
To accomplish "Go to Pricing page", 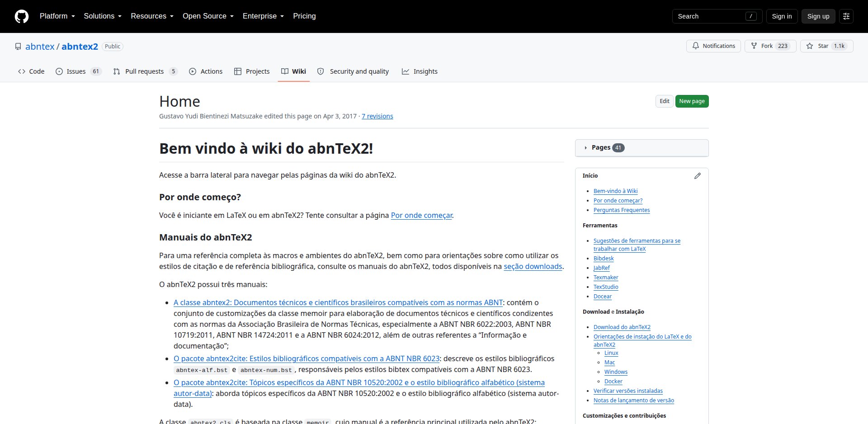I will coord(304,16).
